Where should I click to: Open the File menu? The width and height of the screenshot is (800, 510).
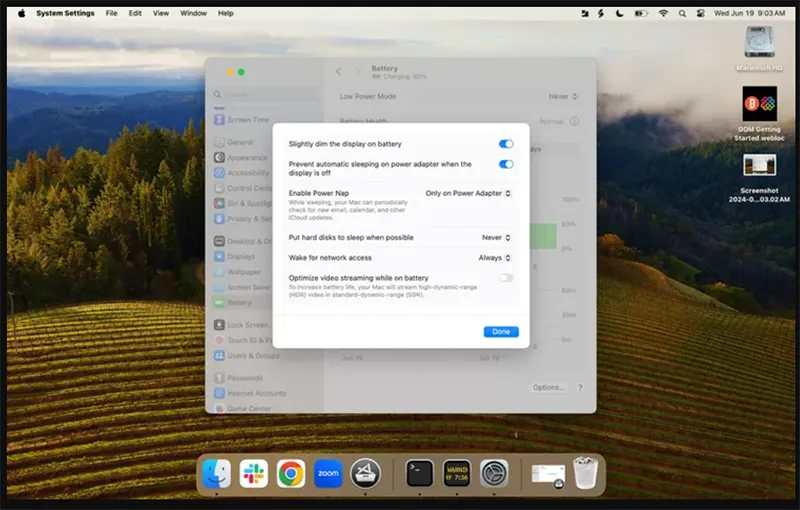click(x=112, y=13)
